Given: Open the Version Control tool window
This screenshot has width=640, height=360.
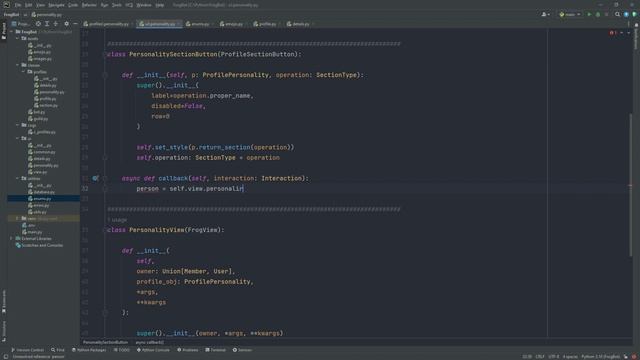Looking at the screenshot, I should coord(27,350).
